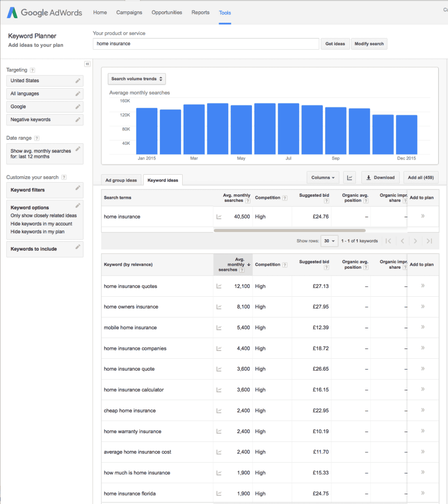Show trend chart for home insurance florida
This screenshot has height=504, width=448.
click(x=219, y=493)
